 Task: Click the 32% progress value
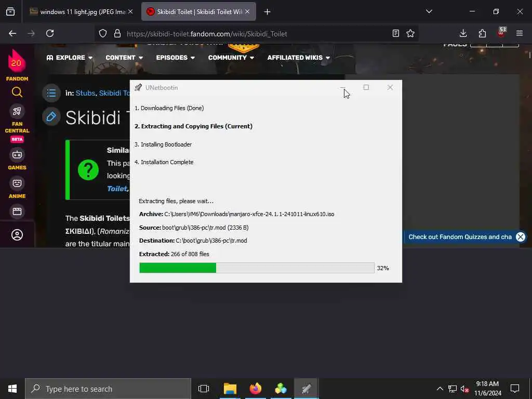coord(383,268)
